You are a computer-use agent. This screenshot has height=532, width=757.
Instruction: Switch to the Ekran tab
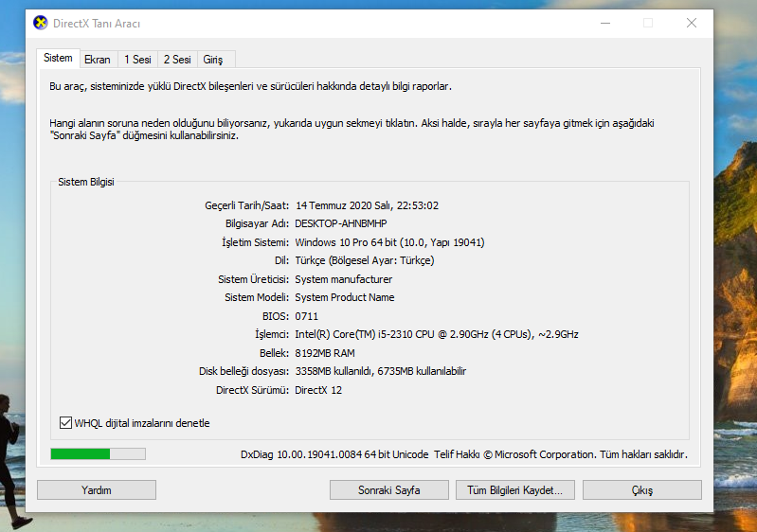click(x=98, y=60)
